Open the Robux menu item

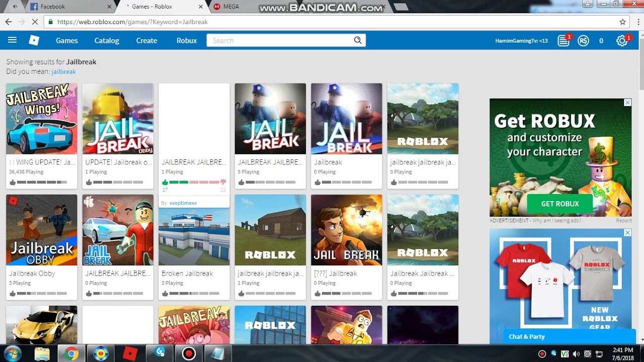(x=187, y=41)
